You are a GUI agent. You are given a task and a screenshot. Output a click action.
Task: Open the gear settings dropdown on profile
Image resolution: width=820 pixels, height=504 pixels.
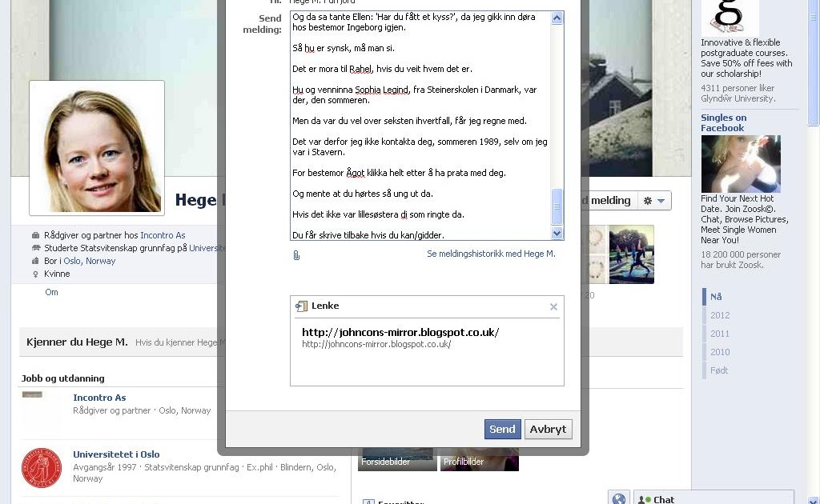[x=654, y=201]
